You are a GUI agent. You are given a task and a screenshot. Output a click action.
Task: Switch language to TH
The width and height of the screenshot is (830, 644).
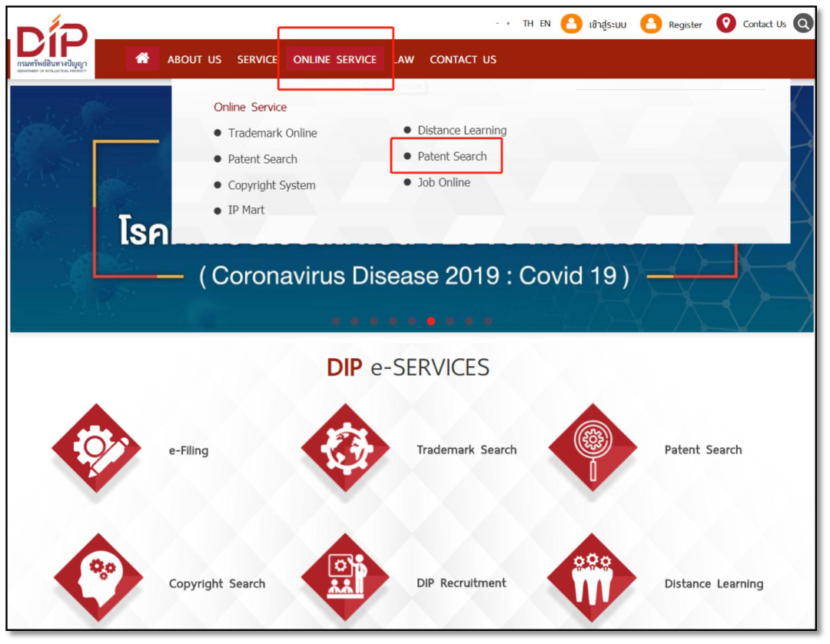click(528, 24)
